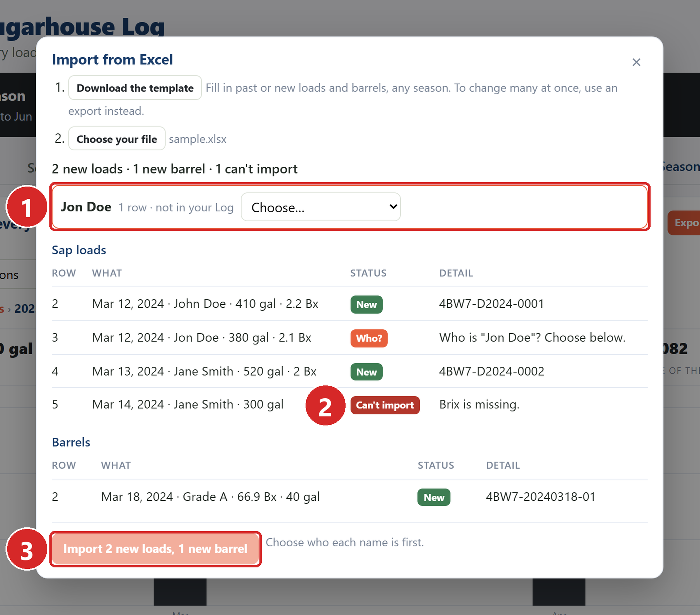The image size is (700, 615).
Task: Click the Choose who each name is first hint
Action: pos(345,542)
